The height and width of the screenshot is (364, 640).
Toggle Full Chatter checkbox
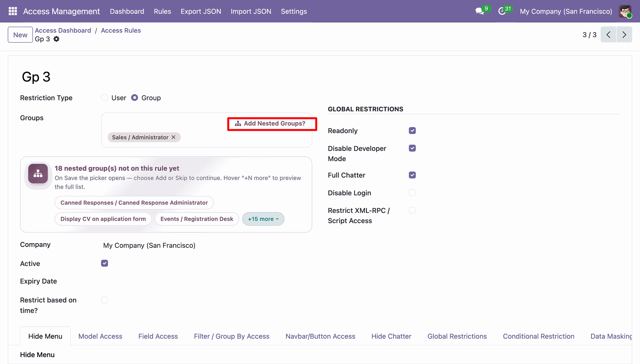click(x=412, y=175)
